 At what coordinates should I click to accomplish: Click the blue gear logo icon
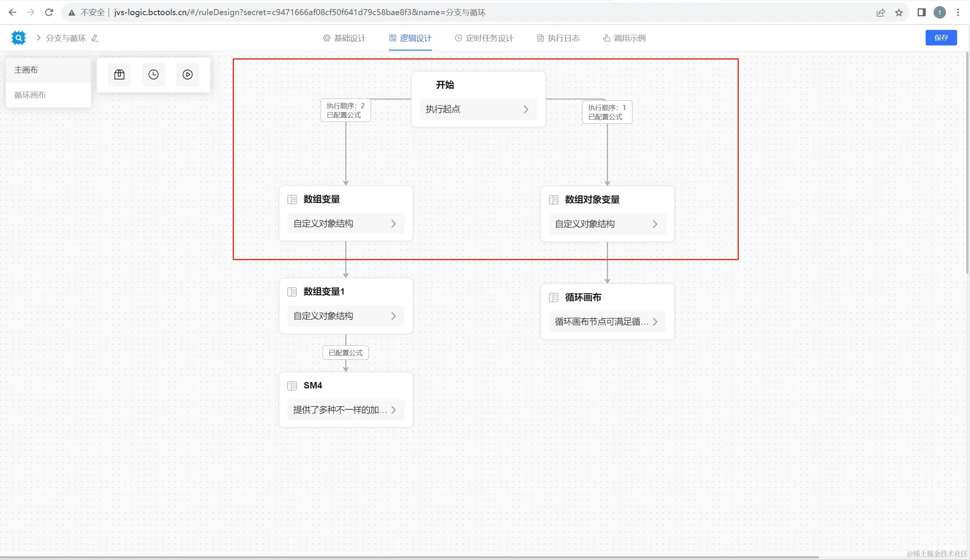pos(19,38)
